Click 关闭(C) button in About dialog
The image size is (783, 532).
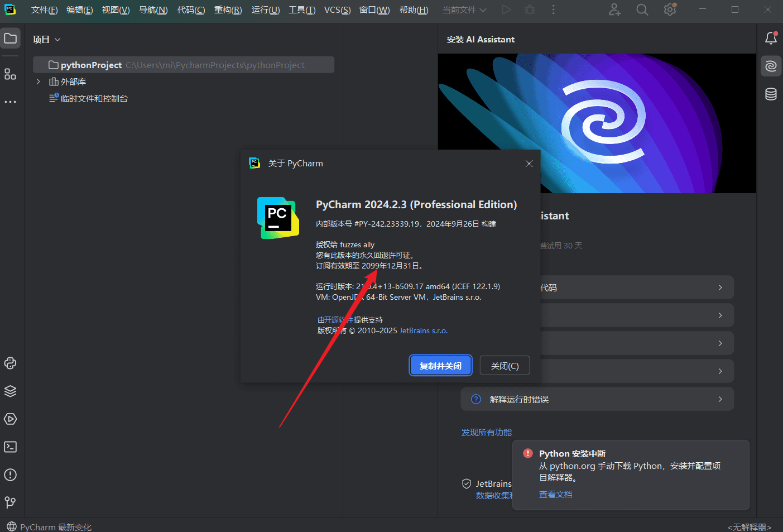[505, 366]
